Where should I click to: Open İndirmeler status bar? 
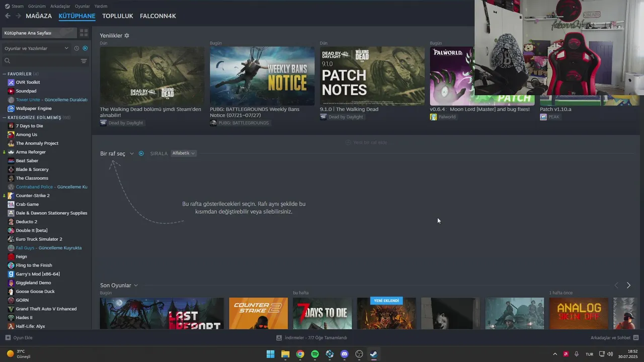pos(312,338)
